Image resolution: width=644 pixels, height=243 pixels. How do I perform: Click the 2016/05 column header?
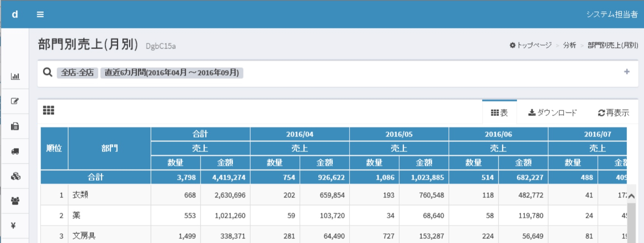(399, 134)
